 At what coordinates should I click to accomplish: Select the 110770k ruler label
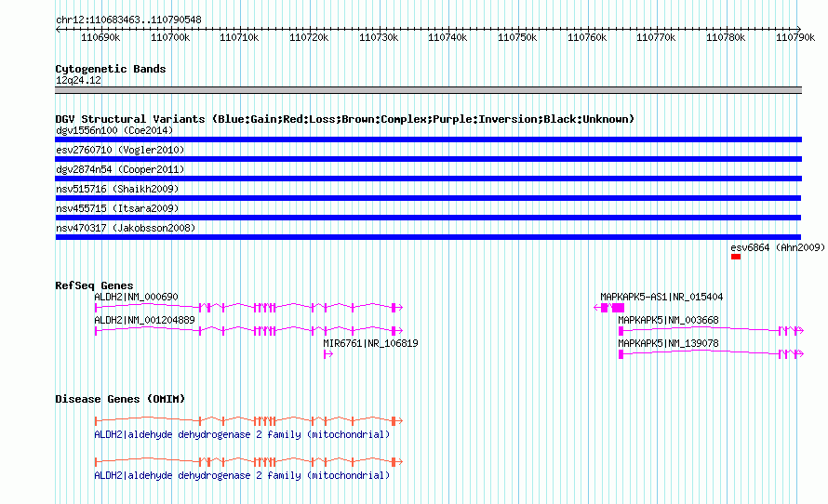pos(656,37)
